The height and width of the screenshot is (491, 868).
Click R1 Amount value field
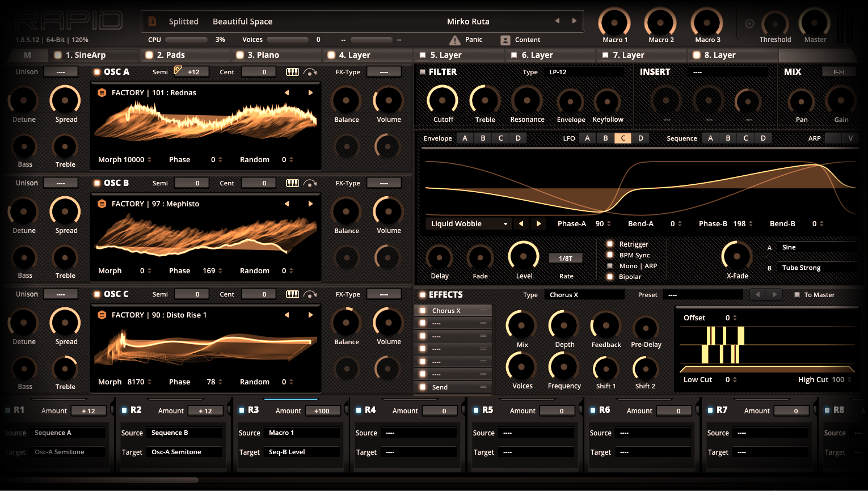click(x=89, y=411)
